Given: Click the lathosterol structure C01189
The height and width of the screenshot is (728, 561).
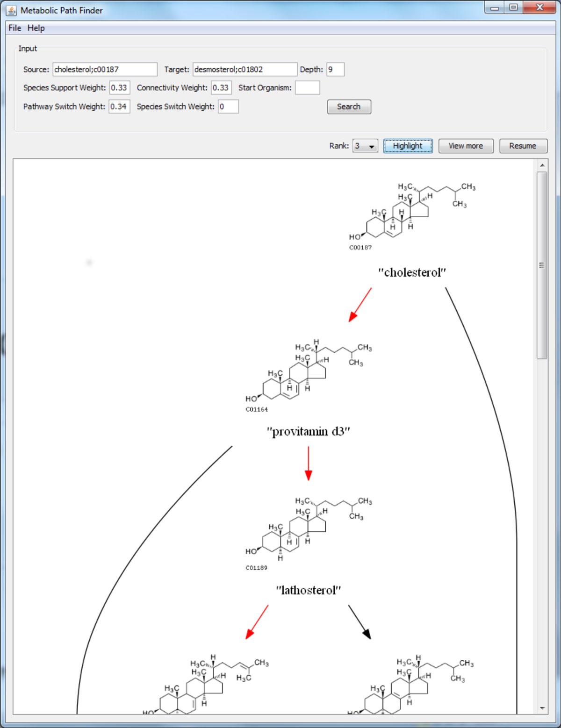Looking at the screenshot, I should click(x=309, y=528).
